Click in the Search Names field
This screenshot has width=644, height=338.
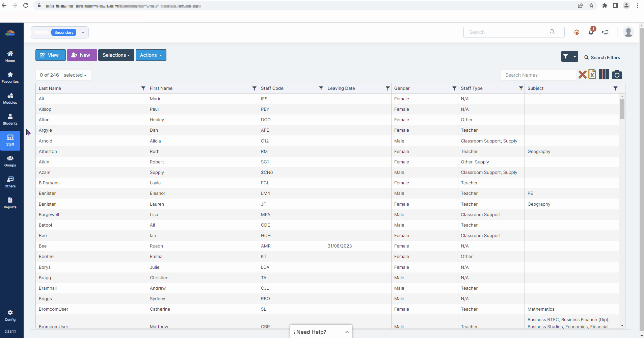(538, 75)
